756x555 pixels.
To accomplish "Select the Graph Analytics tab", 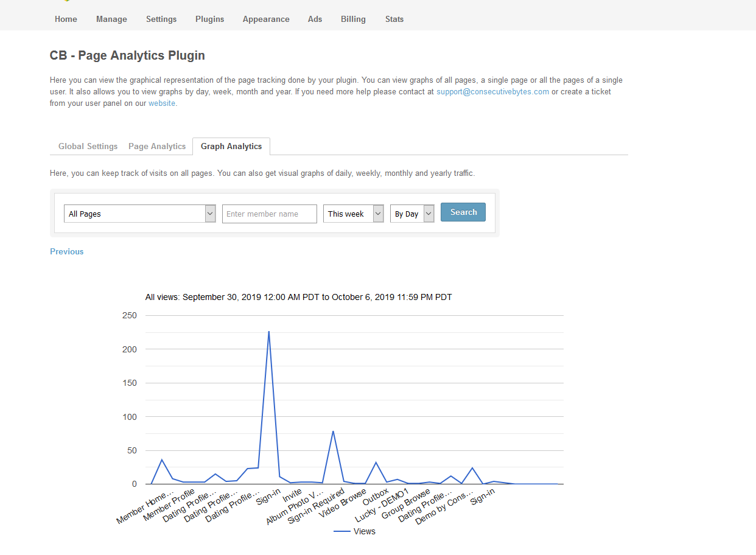I will pos(231,146).
